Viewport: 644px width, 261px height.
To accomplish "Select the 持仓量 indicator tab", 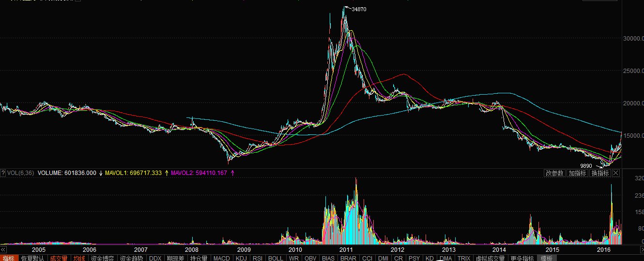I will point(199,258).
